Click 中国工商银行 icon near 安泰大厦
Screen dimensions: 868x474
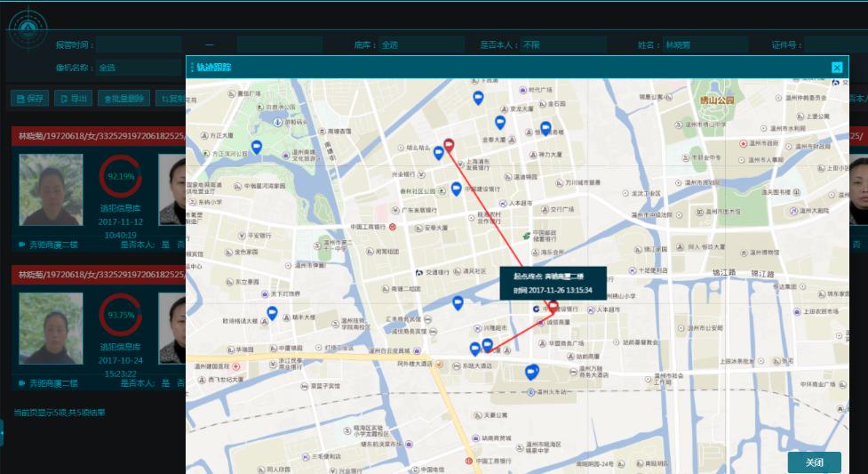393,227
